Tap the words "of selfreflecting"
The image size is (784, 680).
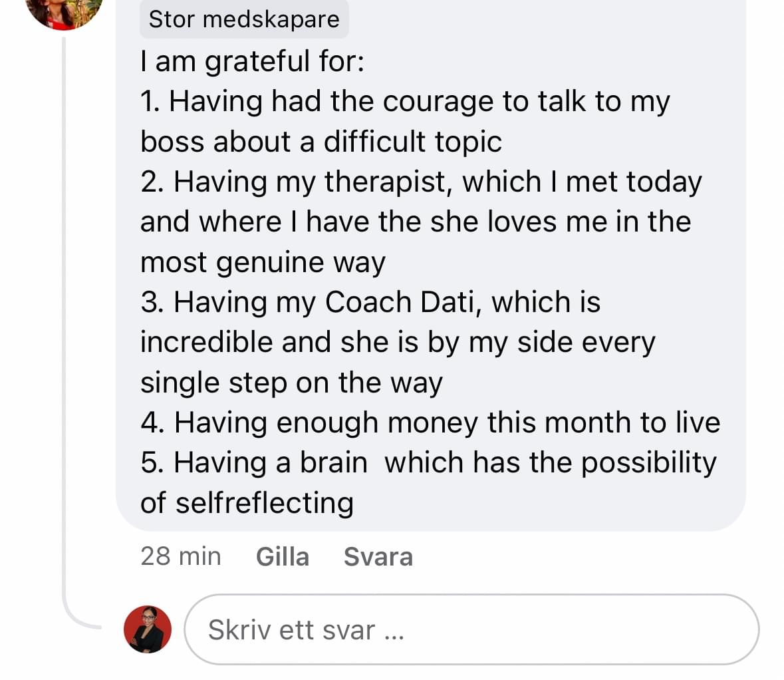pos(247,503)
